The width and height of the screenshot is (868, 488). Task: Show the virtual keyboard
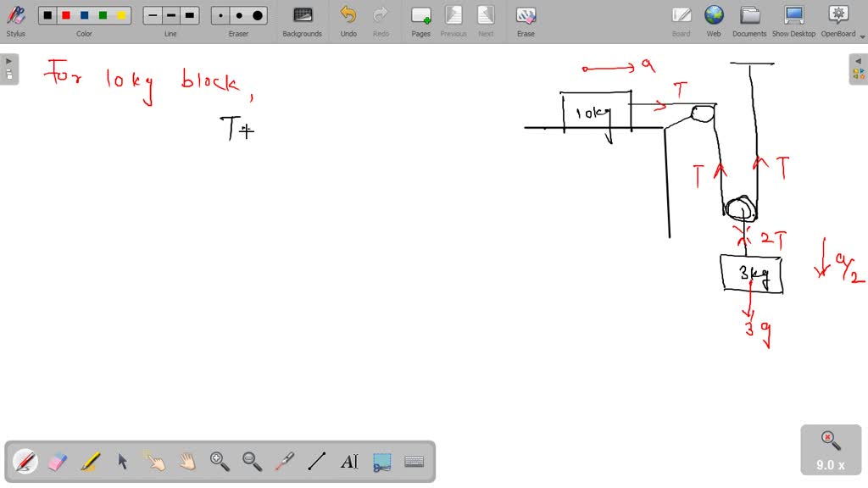click(415, 461)
